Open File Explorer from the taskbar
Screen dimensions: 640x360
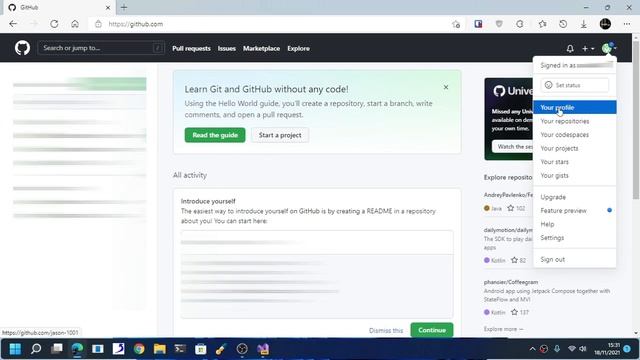coord(160,349)
